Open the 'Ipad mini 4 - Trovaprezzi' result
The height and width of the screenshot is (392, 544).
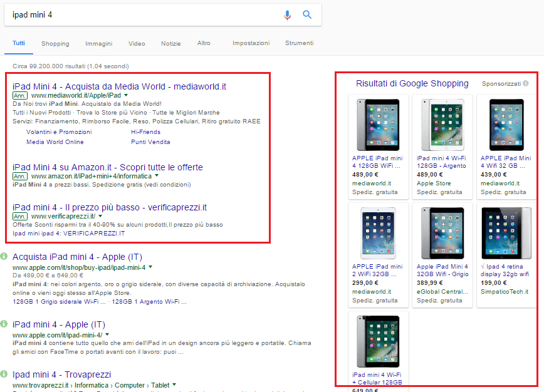[x=62, y=374]
